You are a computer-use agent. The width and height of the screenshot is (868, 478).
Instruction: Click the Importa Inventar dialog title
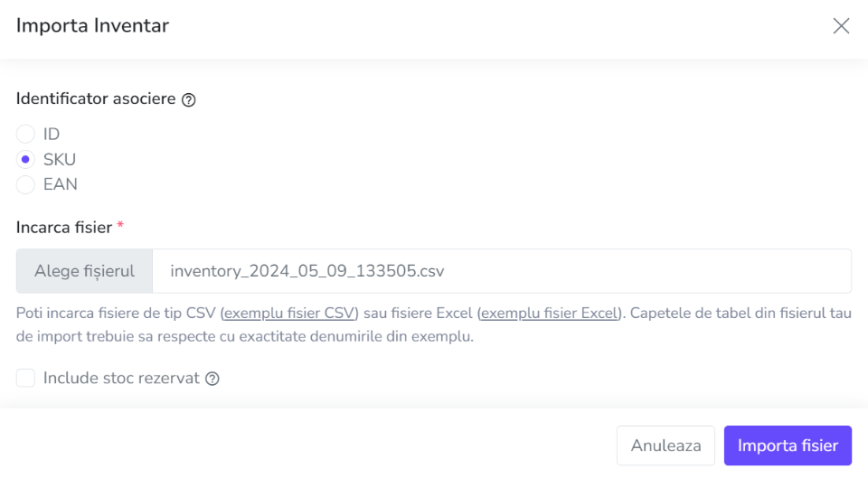[92, 25]
